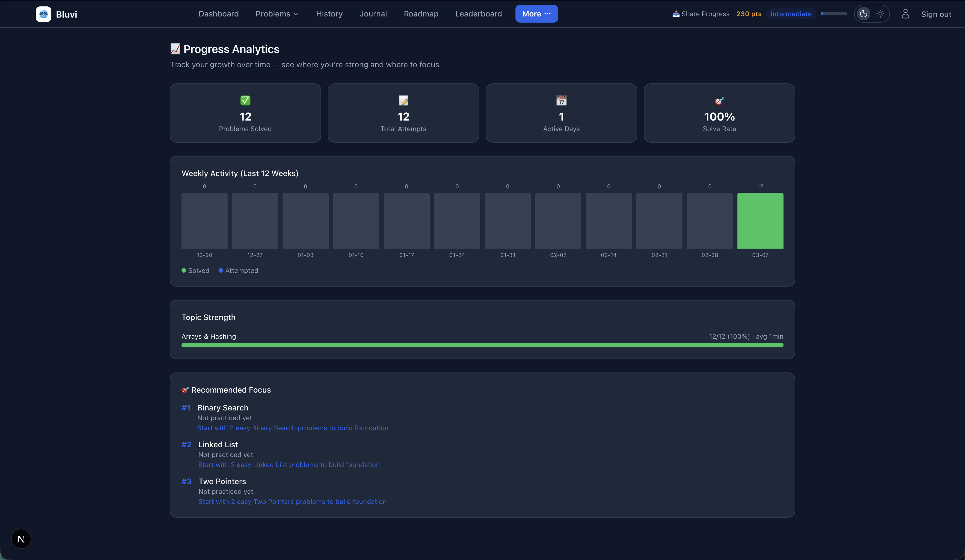Click the calendar icon above Active Days
The image size is (965, 560).
[x=561, y=100]
